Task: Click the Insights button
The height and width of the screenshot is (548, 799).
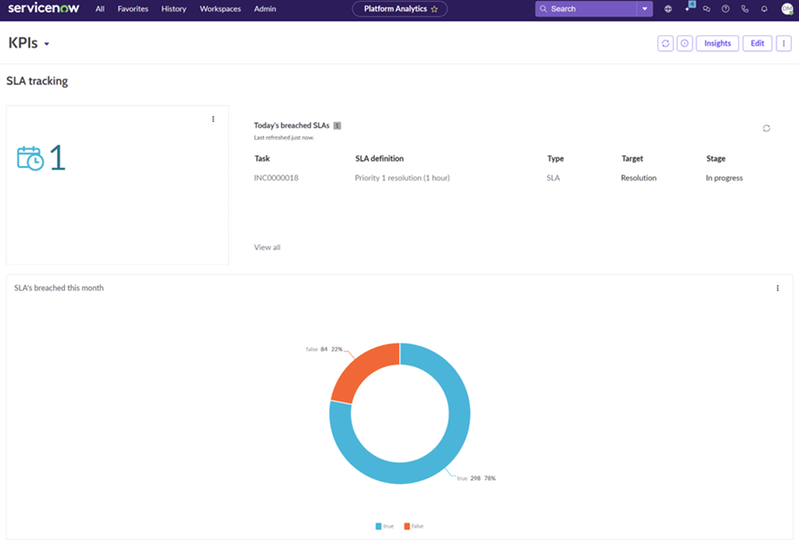Action: [717, 43]
